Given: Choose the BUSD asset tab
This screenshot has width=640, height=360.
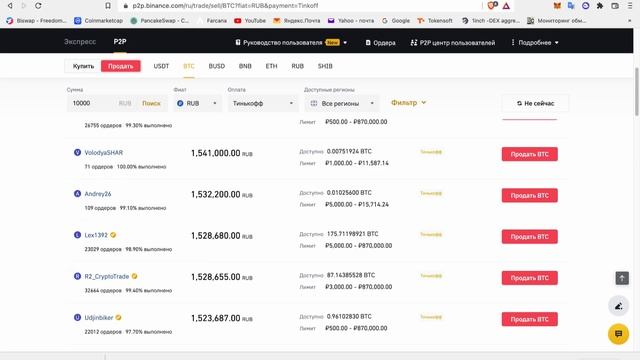Looking at the screenshot, I should (x=217, y=66).
